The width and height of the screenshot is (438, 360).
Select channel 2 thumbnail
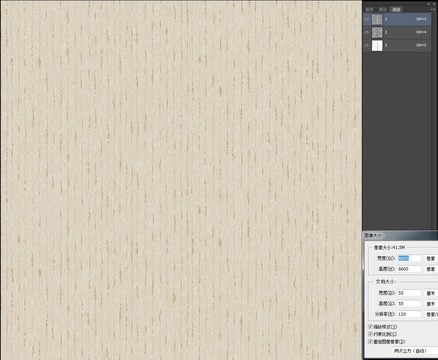pyautogui.click(x=377, y=32)
